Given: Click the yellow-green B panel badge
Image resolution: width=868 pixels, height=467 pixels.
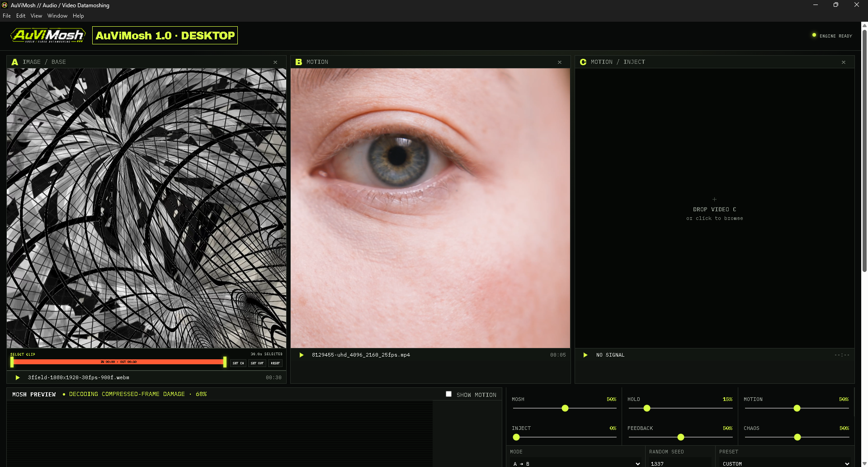Looking at the screenshot, I should [299, 62].
